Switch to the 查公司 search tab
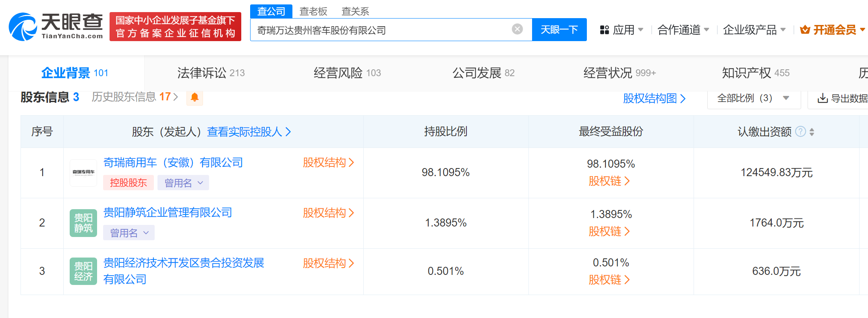The height and width of the screenshot is (318, 868). point(271,11)
